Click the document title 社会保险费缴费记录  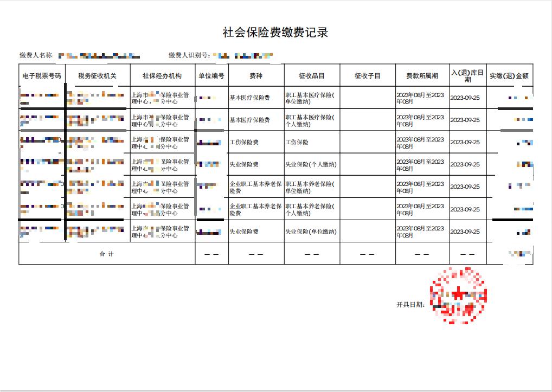point(275,33)
